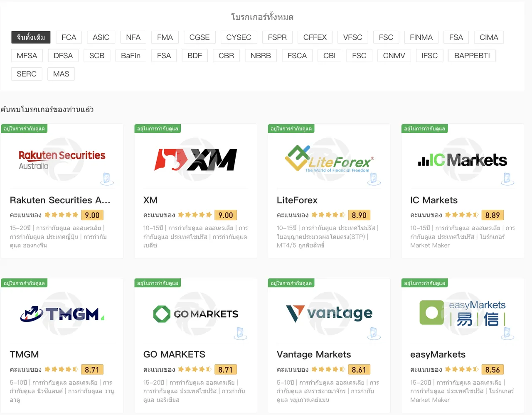Screen dimensions: 532x415
Task: Click the 8.89 score on IC Markets
Action: pos(493,215)
